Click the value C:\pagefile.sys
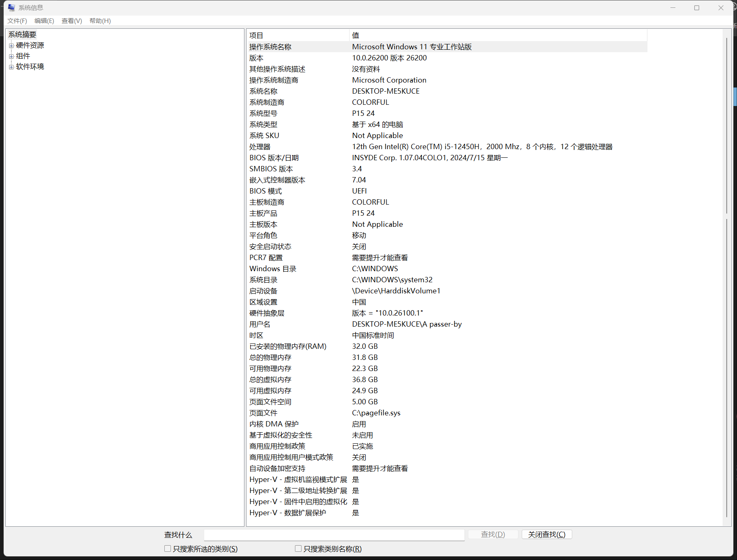 [376, 413]
